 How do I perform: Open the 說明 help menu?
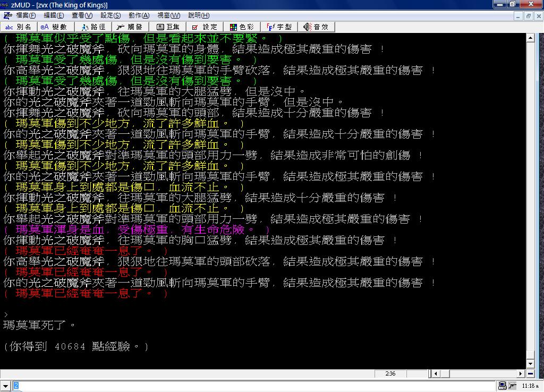click(197, 15)
